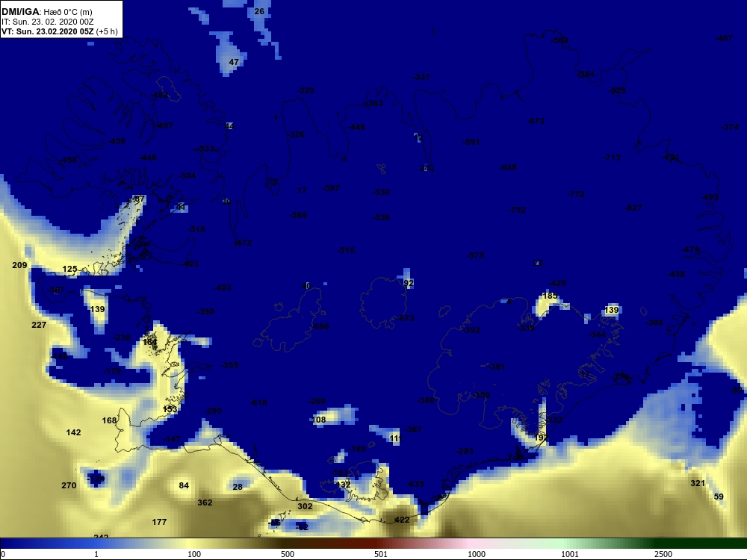Click the map value 47
This screenshot has width=747, height=560.
coord(234,62)
